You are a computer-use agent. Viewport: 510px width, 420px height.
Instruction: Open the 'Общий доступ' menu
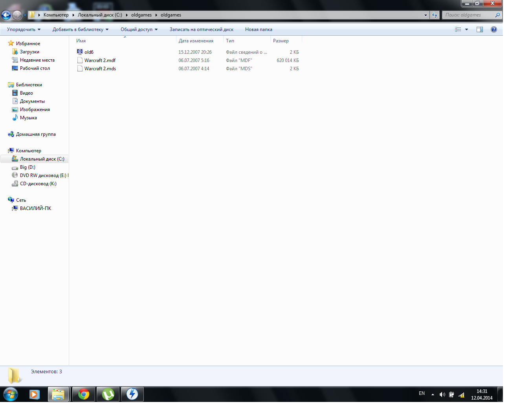(139, 29)
